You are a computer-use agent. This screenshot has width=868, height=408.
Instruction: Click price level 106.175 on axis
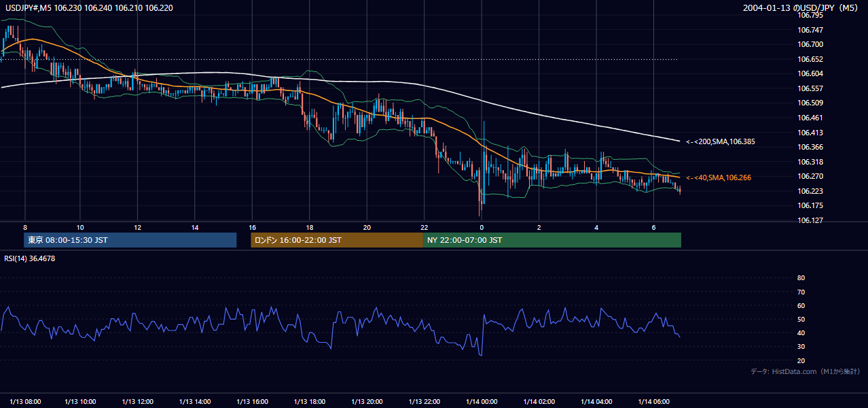click(x=810, y=205)
